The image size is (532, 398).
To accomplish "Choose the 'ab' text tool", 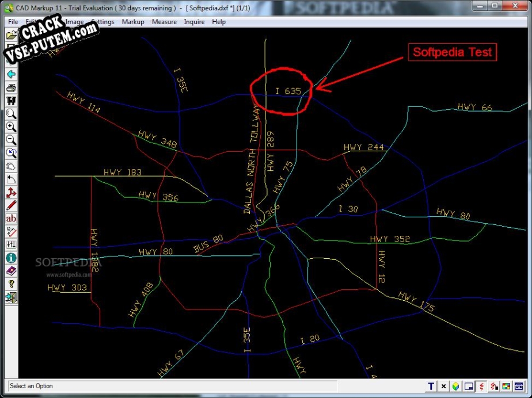I will point(11,219).
